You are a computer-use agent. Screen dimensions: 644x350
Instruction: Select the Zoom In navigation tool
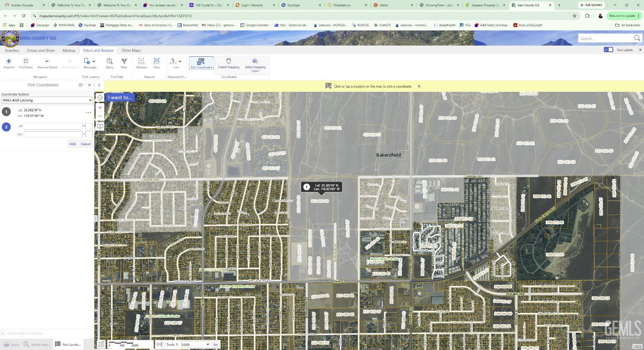(9, 64)
